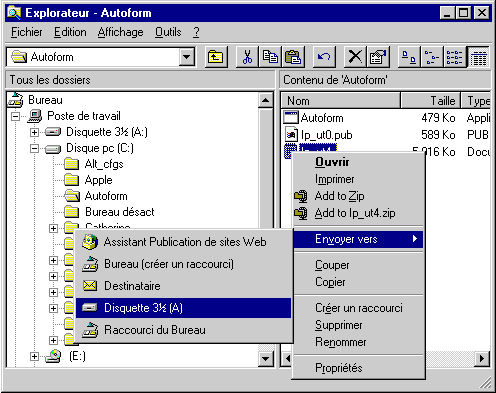Click the Paste toolbar icon
The width and height of the screenshot is (496, 393).
tap(293, 57)
